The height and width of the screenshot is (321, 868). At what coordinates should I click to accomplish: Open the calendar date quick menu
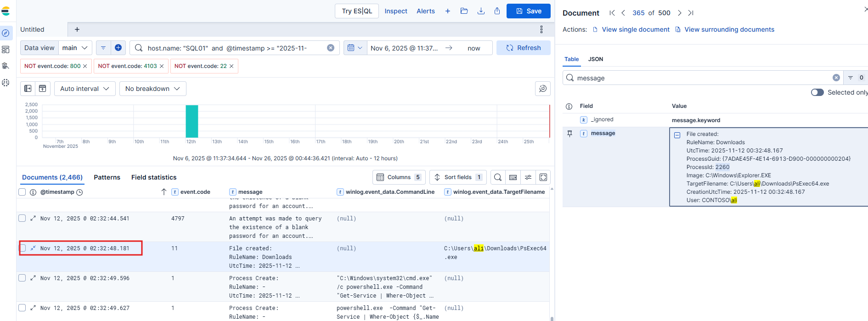click(x=355, y=48)
